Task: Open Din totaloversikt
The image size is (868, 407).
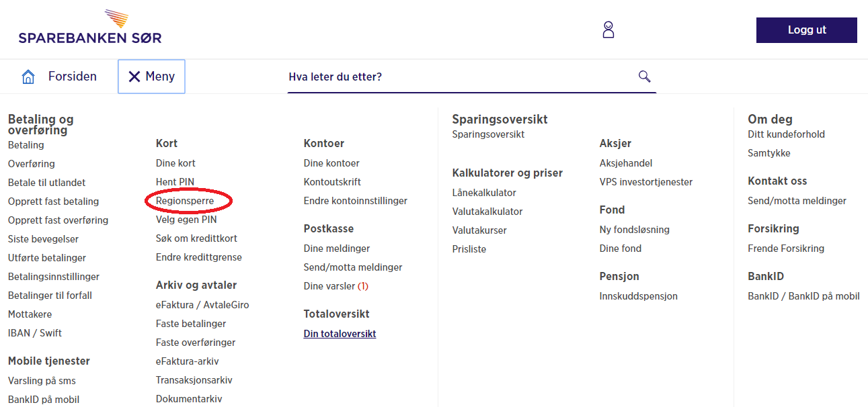Action: point(340,334)
